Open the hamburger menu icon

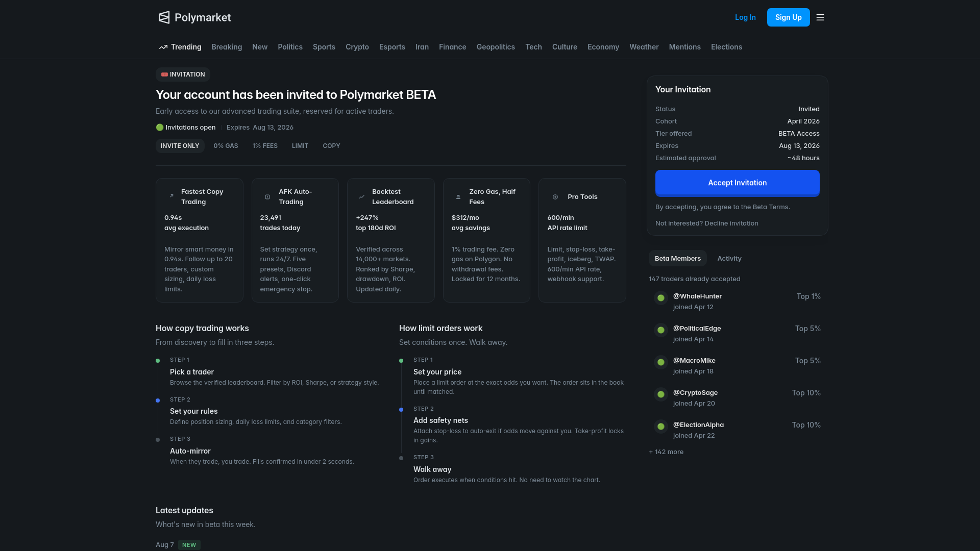pos(820,17)
